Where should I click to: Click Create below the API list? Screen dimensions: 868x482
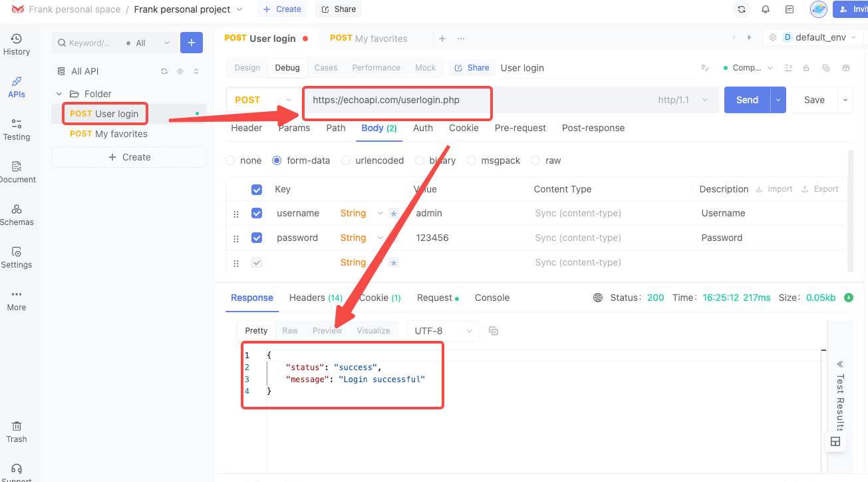(129, 157)
